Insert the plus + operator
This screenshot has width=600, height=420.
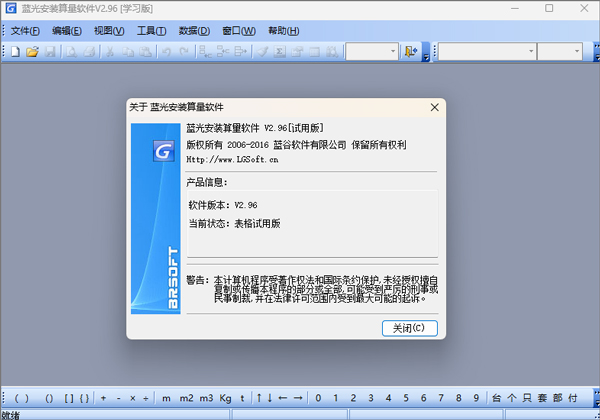point(103,398)
